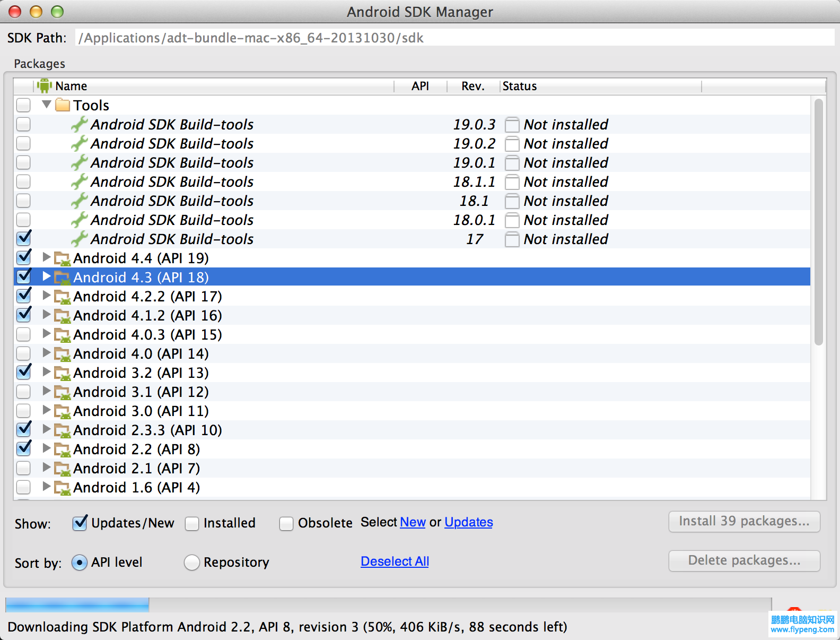Click the Select Updates link
This screenshot has width=840, height=640.
pos(469,522)
